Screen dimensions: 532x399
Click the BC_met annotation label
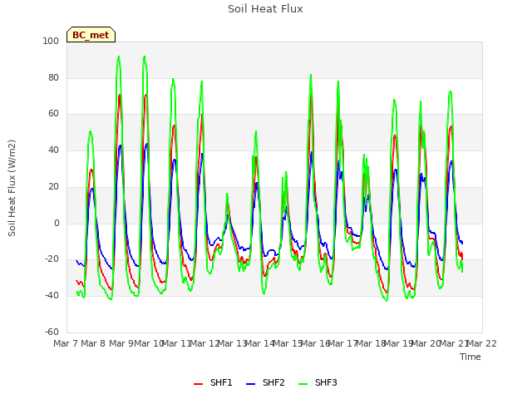91,35
